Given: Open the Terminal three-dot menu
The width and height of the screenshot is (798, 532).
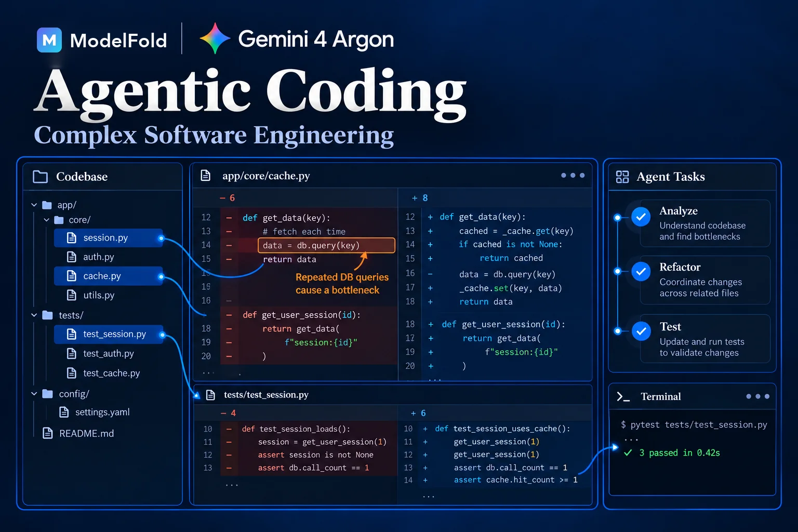Looking at the screenshot, I should pyautogui.click(x=757, y=396).
